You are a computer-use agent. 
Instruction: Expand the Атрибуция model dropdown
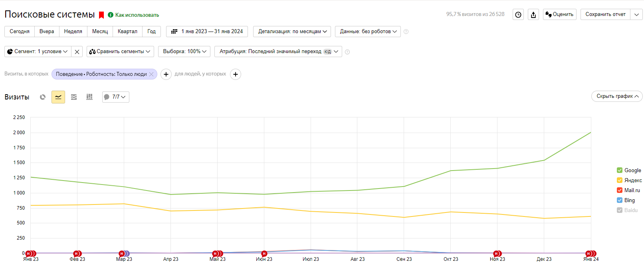278,52
